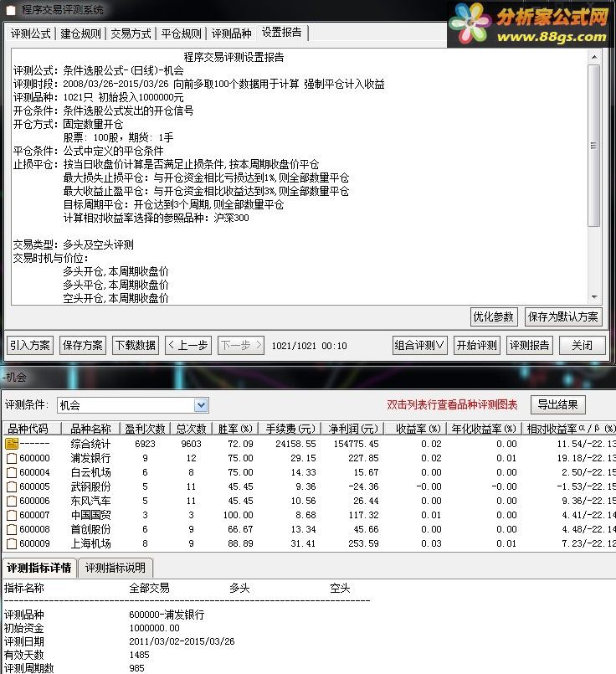Viewport: 616px width, 674px height.
Task: Go back with 上一步 button
Action: click(x=188, y=345)
